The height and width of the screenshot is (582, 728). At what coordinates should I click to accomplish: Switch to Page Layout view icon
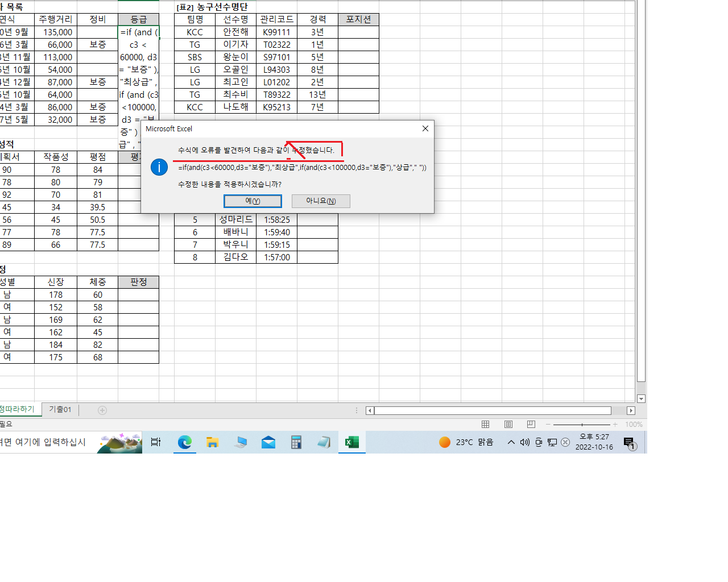[x=508, y=425]
